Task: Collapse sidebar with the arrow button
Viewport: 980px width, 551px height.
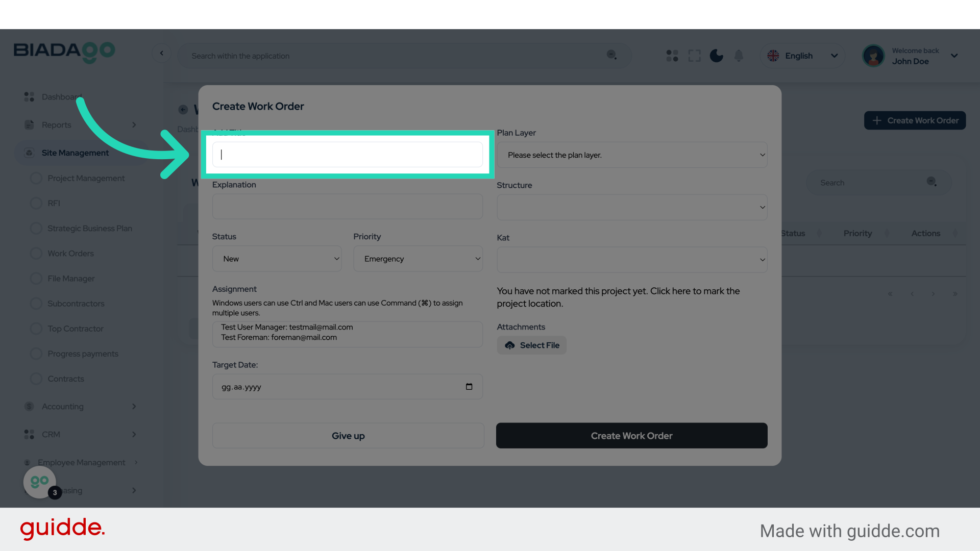Action: (162, 53)
